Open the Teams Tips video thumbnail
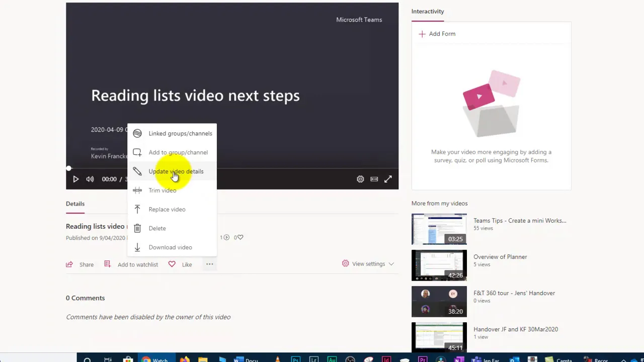Image resolution: width=644 pixels, height=362 pixels. click(x=439, y=229)
